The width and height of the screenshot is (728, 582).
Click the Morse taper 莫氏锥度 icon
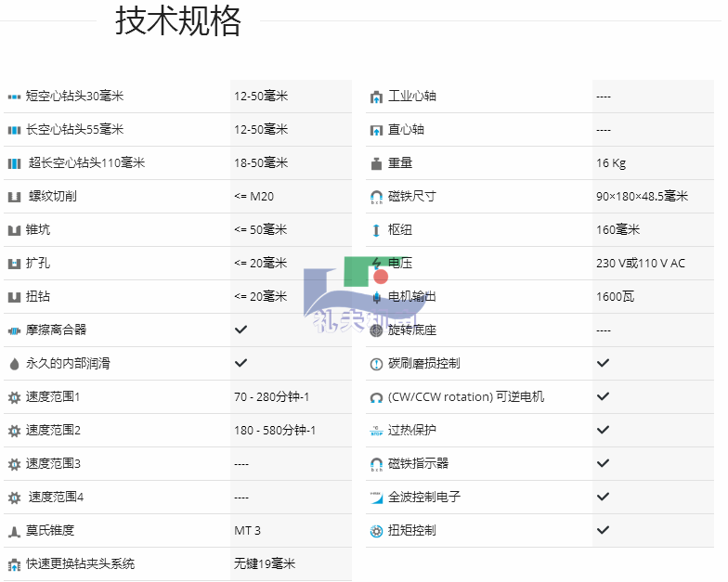coord(14,531)
